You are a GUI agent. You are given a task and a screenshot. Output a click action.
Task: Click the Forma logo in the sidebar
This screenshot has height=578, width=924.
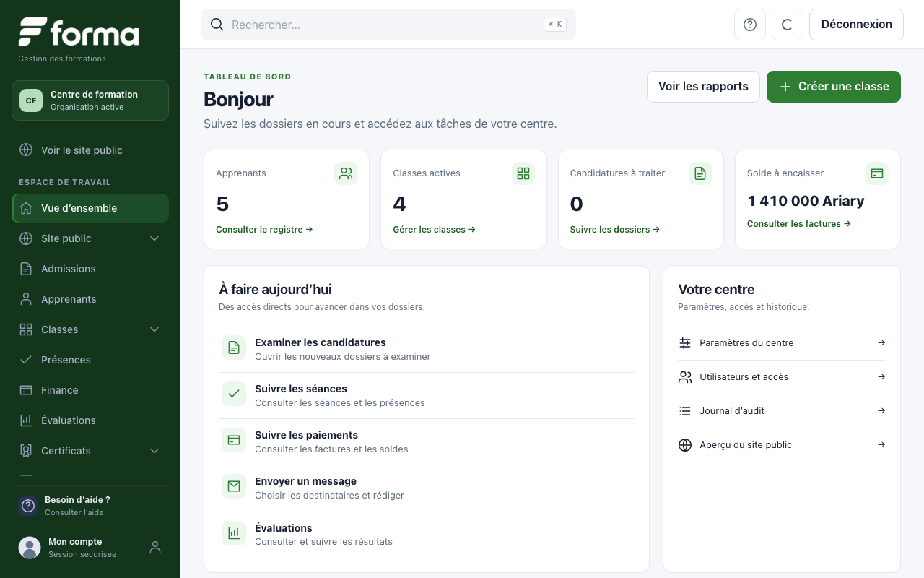(79, 33)
